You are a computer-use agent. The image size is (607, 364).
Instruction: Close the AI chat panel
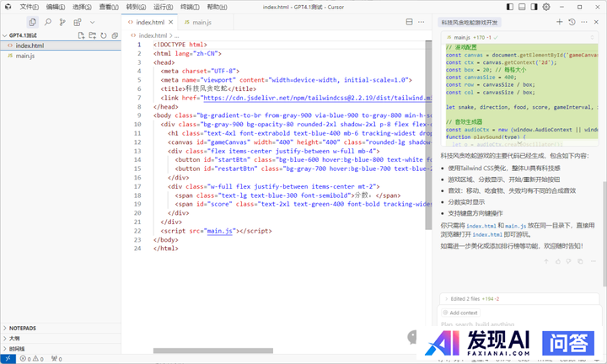[x=596, y=22]
